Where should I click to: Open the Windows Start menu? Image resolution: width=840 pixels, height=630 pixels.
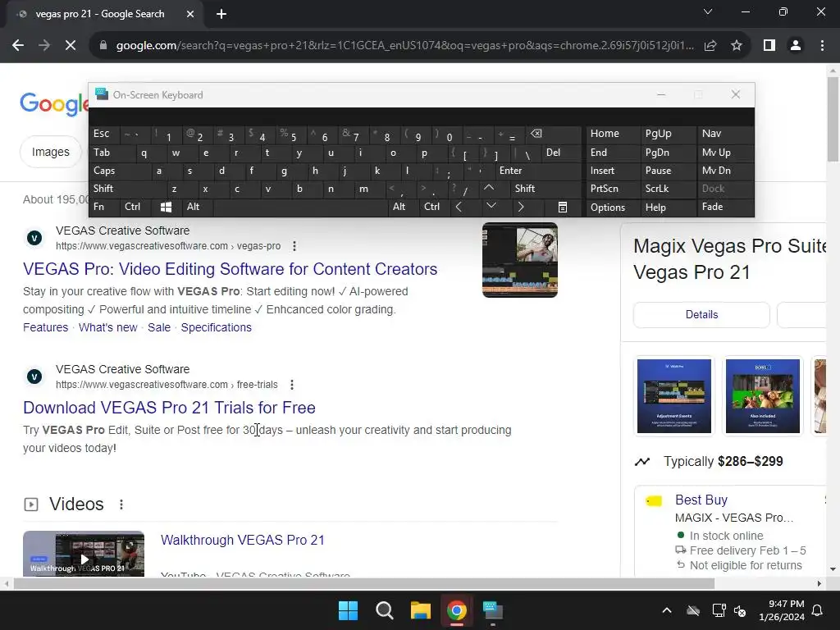click(x=348, y=610)
